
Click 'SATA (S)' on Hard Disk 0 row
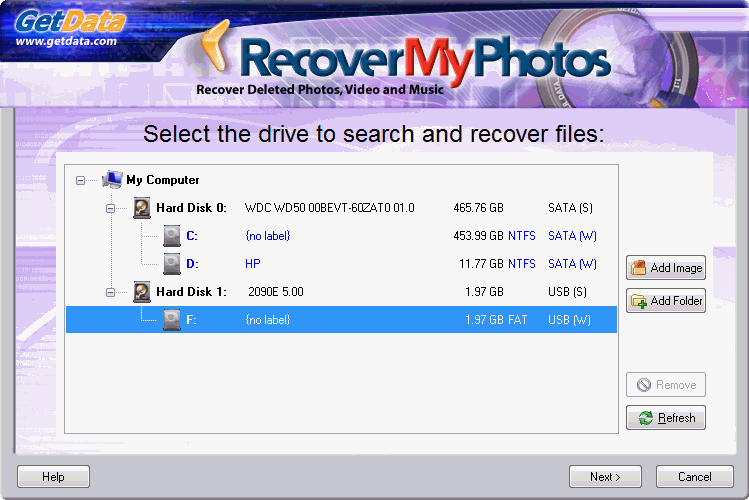coord(571,208)
